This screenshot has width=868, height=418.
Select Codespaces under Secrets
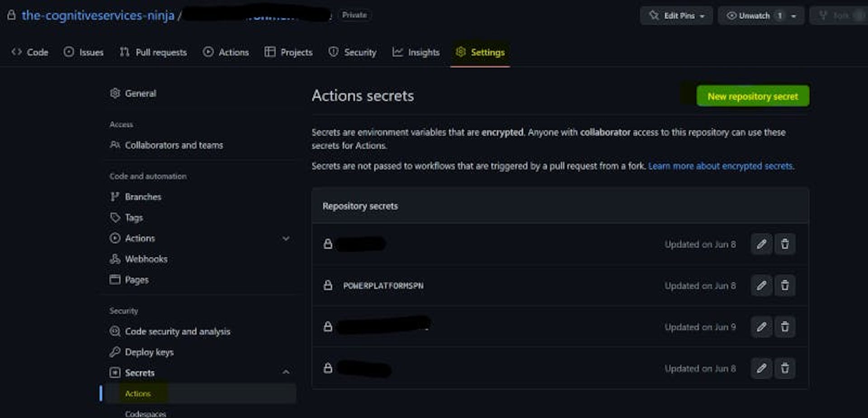(x=146, y=414)
